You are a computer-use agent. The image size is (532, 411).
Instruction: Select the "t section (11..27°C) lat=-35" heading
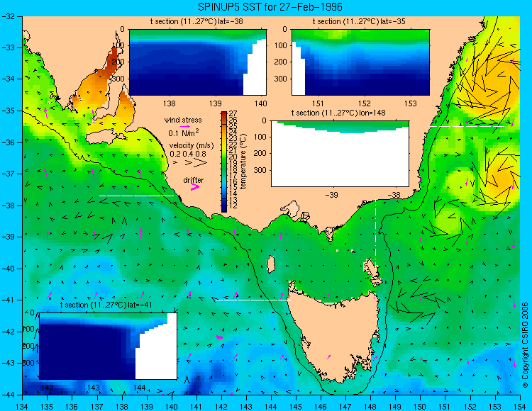coord(359,22)
